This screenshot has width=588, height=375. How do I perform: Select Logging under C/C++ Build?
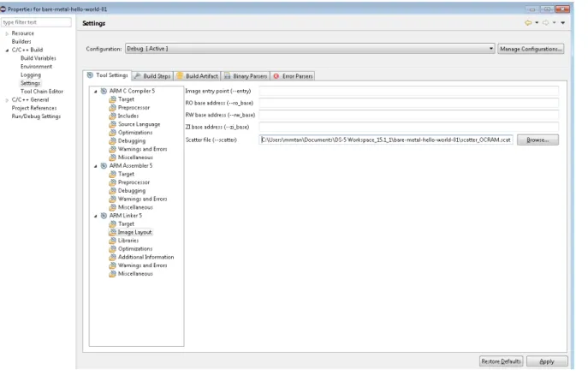coord(31,74)
